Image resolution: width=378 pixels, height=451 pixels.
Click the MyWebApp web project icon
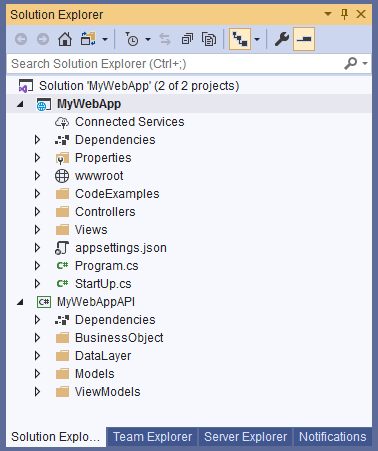(x=44, y=104)
